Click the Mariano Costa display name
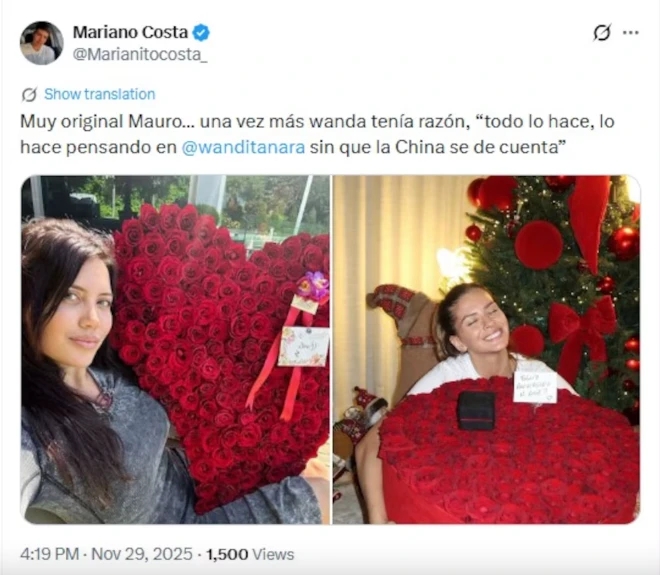 [x=130, y=32]
